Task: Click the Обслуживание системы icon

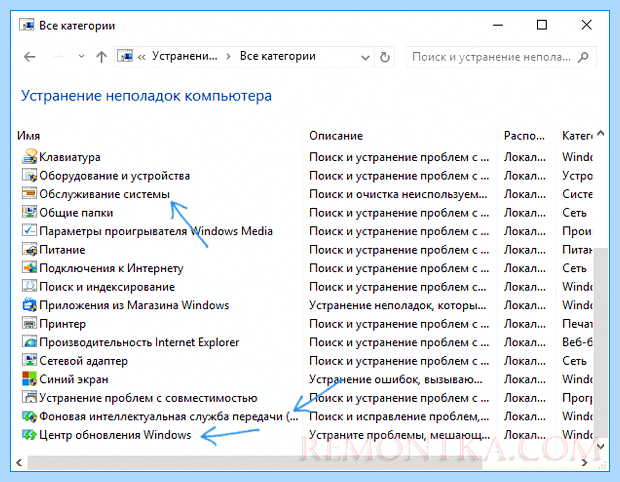Action: pos(30,194)
